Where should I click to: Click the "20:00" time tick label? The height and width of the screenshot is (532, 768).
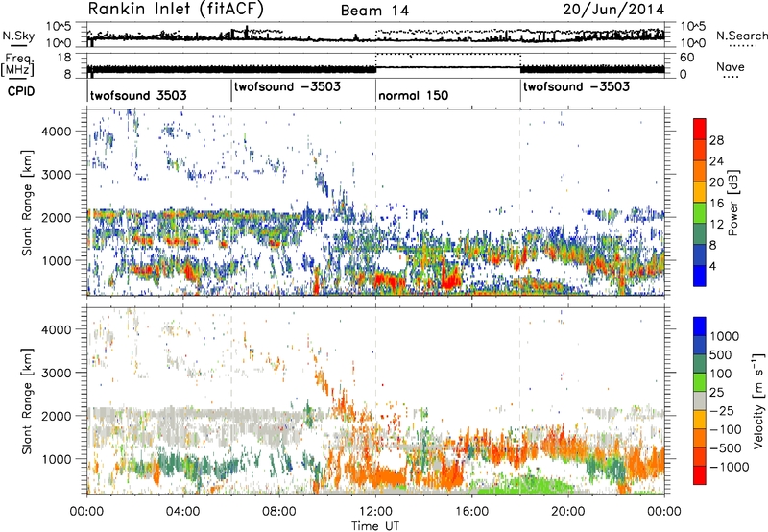tap(568, 512)
